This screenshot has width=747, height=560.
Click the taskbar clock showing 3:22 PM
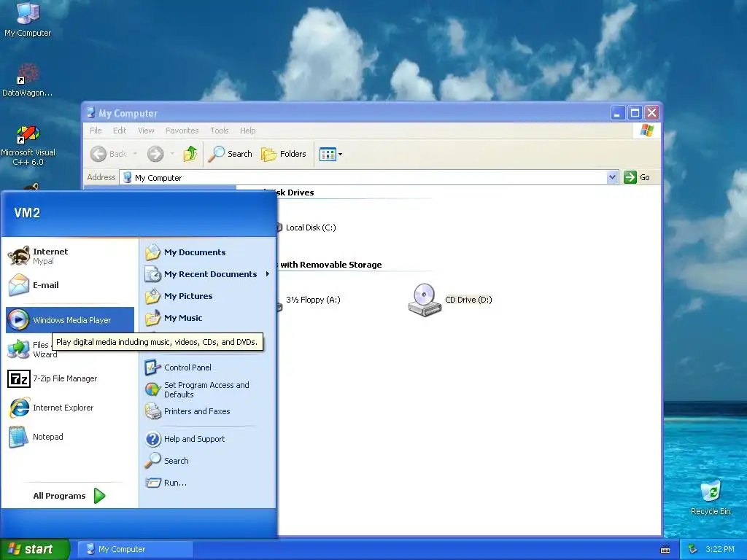click(720, 549)
